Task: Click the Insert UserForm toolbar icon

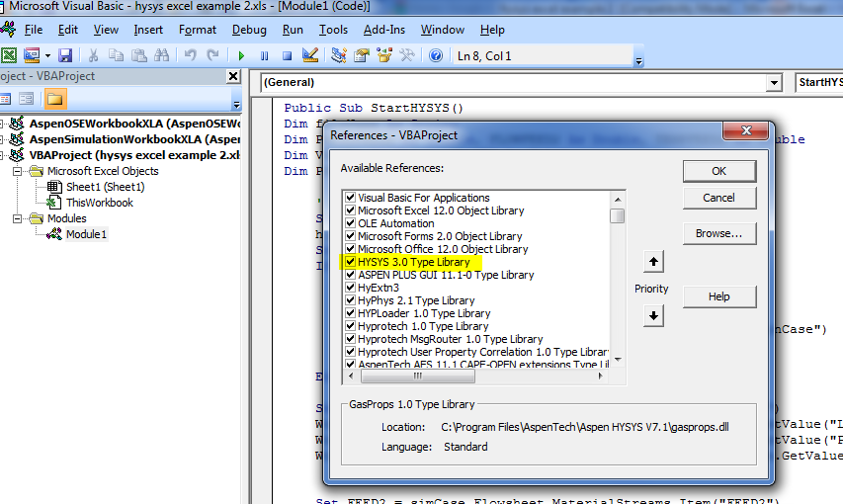Action: tap(32, 55)
